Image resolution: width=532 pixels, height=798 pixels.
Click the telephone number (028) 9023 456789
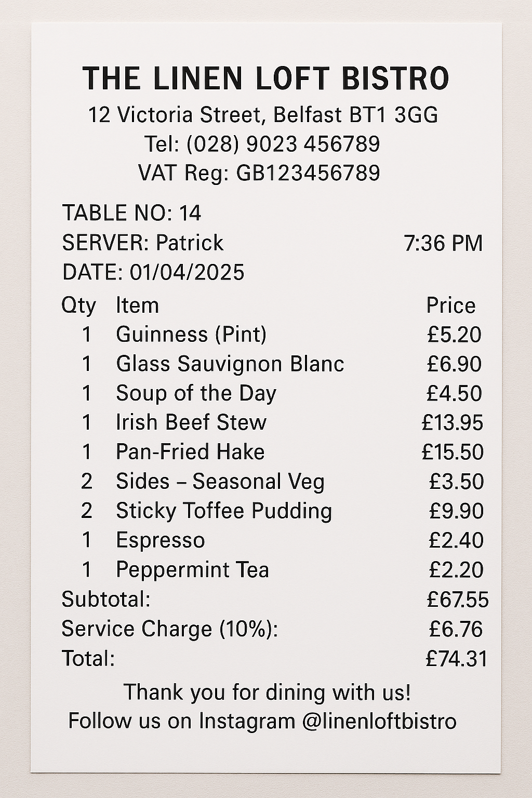283,144
